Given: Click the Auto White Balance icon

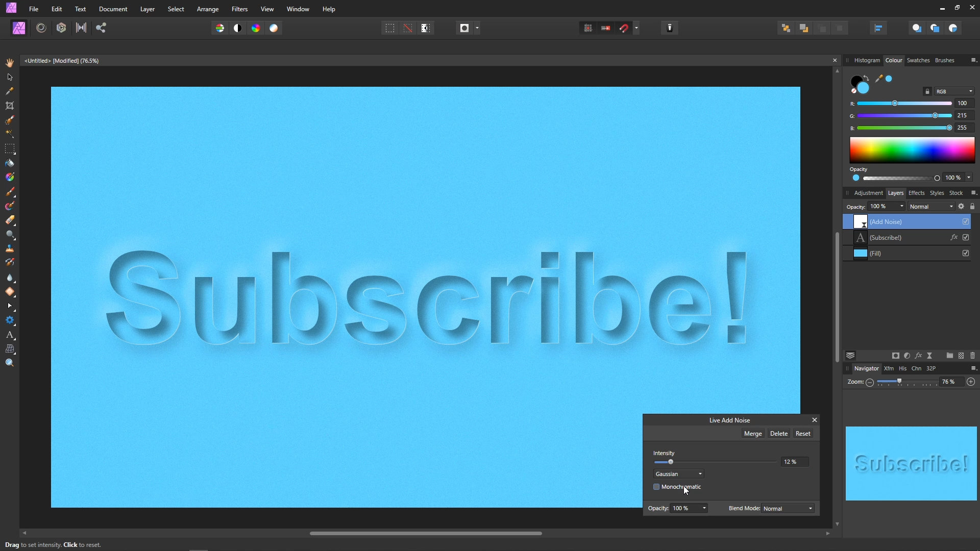Looking at the screenshot, I should [274, 28].
